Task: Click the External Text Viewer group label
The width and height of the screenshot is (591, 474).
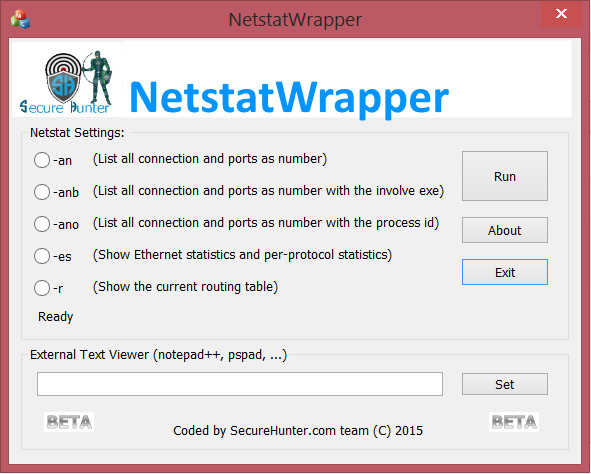Action: click(159, 355)
